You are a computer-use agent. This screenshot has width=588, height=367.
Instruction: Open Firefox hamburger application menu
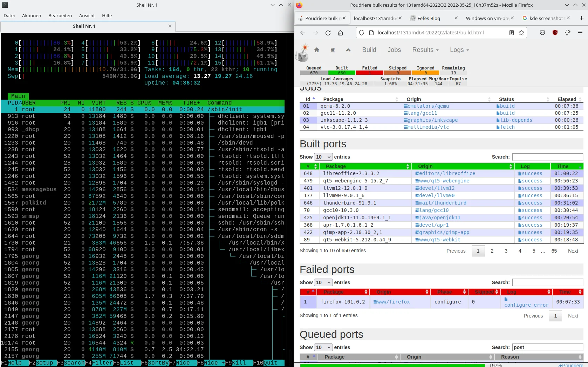pos(580,33)
